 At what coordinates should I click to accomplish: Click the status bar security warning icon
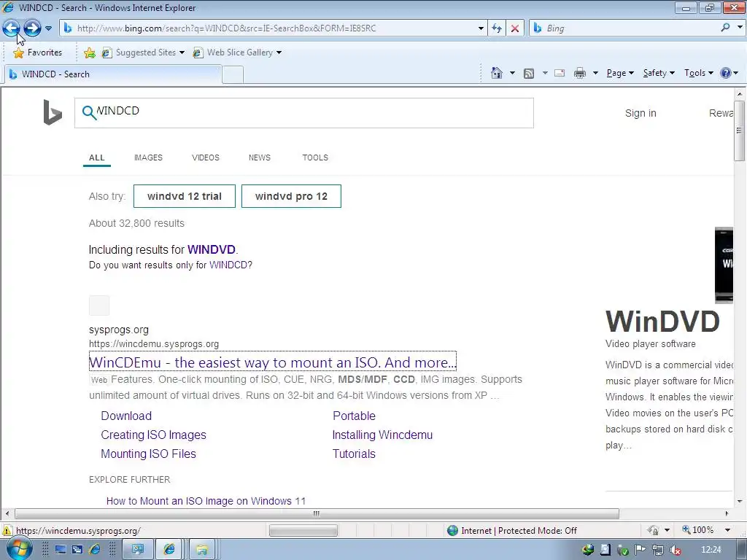(7, 531)
